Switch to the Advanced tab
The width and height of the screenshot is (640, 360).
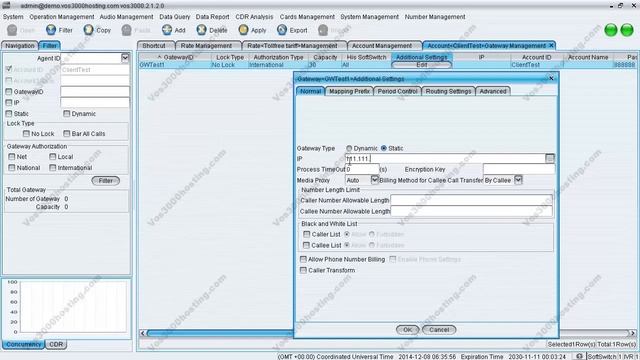(x=493, y=91)
